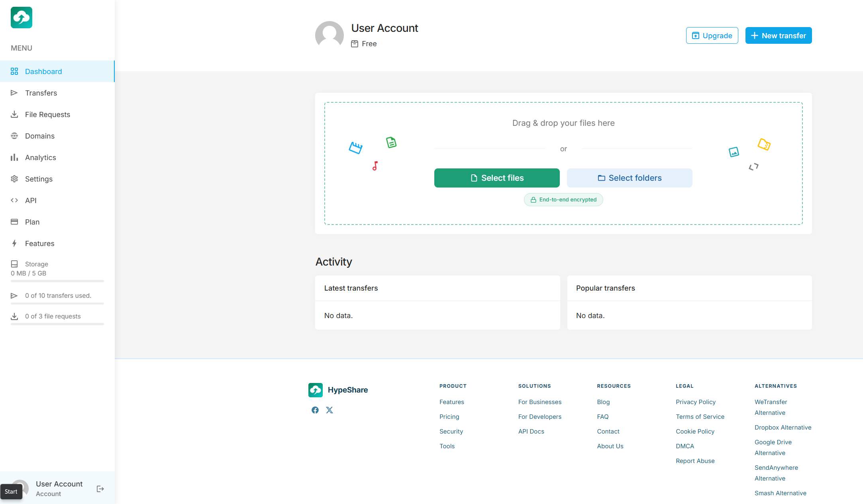The image size is (863, 504).
Task: Go to the Domains menu item
Action: pos(57,136)
